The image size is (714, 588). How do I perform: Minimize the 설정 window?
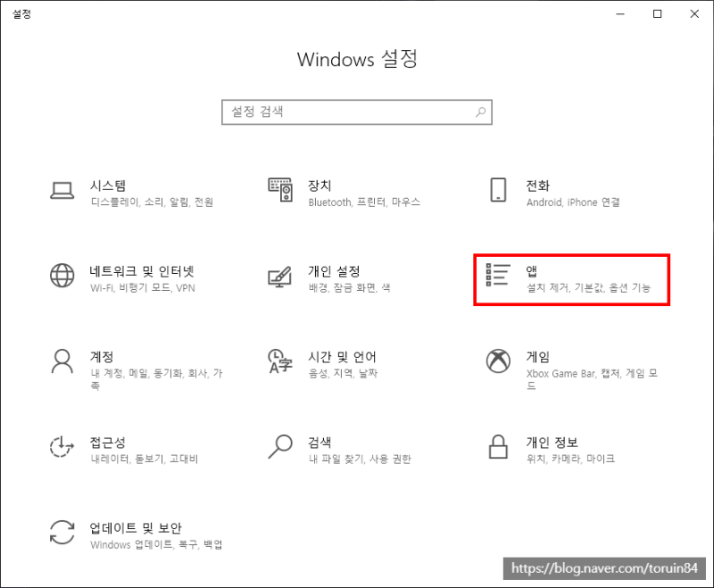pyautogui.click(x=620, y=14)
